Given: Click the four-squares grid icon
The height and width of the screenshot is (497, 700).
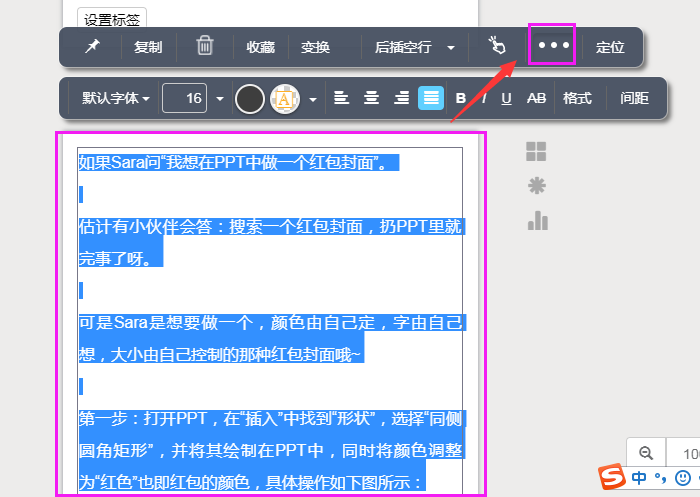Looking at the screenshot, I should click(x=536, y=151).
